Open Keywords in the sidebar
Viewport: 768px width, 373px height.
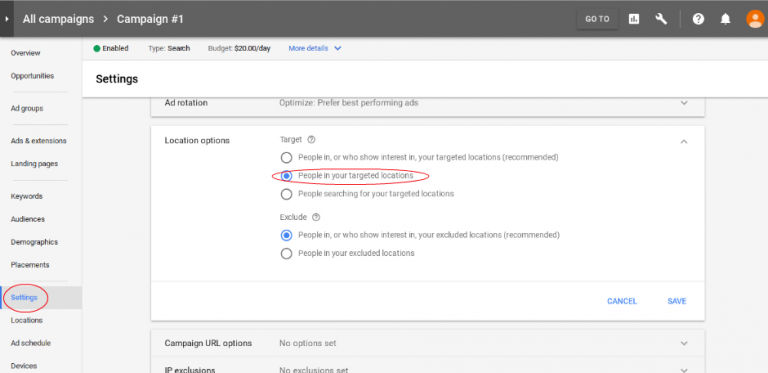pos(26,196)
